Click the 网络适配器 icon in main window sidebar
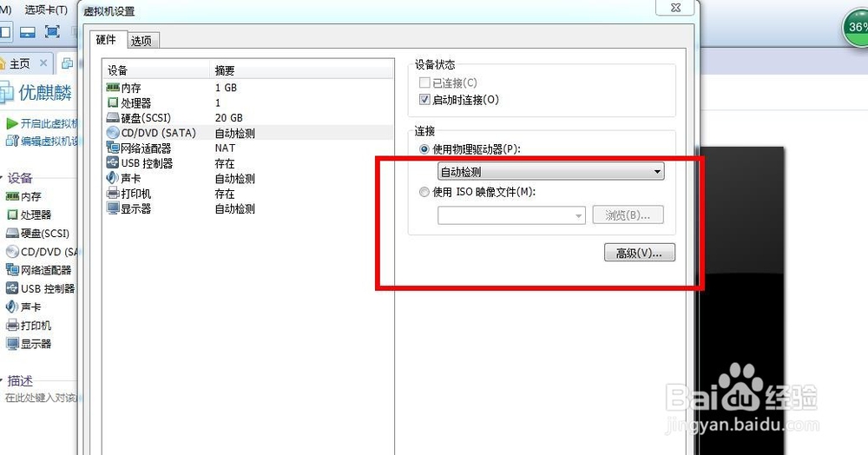Image resolution: width=868 pixels, height=455 pixels. click(12, 269)
